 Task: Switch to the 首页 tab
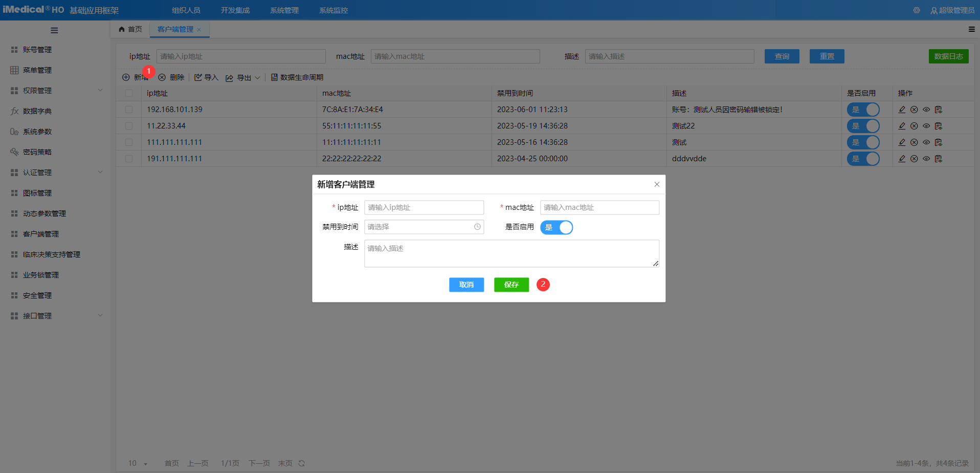coord(130,29)
